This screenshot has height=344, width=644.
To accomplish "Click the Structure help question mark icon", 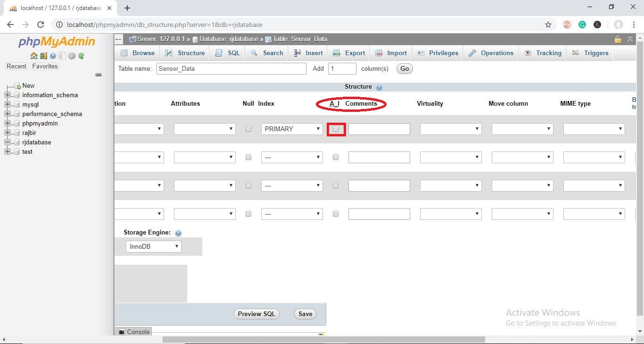I will tap(378, 86).
